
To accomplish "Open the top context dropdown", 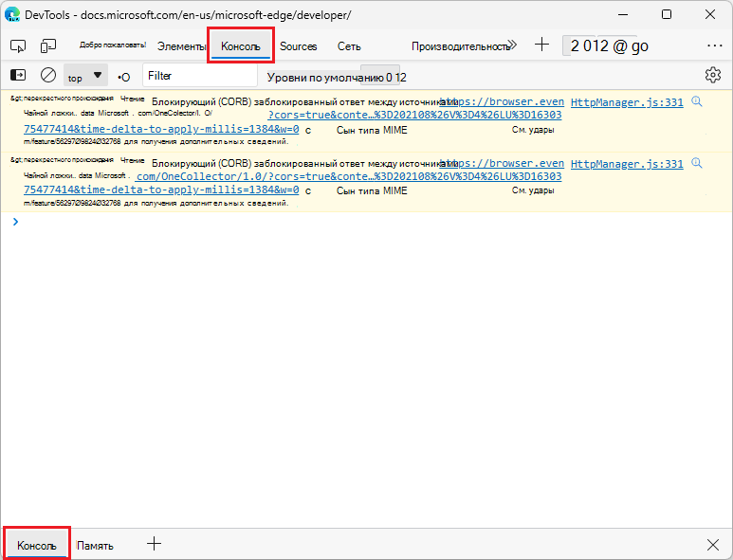I will tap(85, 76).
